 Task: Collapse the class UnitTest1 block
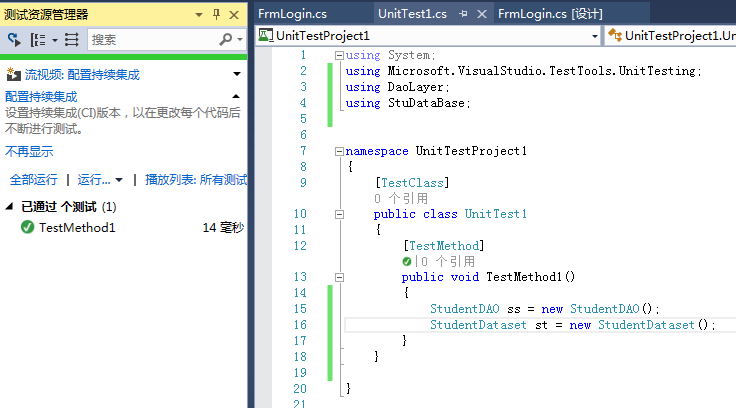[x=339, y=215]
